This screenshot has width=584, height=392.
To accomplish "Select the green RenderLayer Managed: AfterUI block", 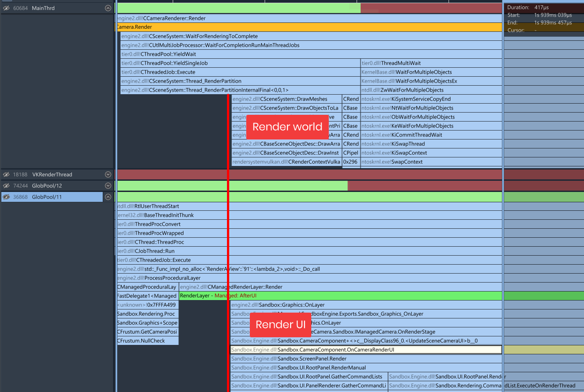I will click(x=340, y=296).
